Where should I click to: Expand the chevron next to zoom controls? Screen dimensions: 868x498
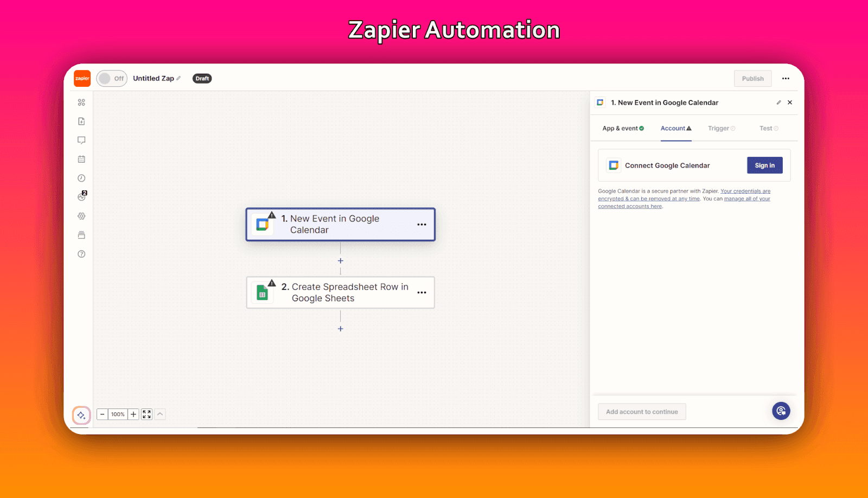[160, 414]
